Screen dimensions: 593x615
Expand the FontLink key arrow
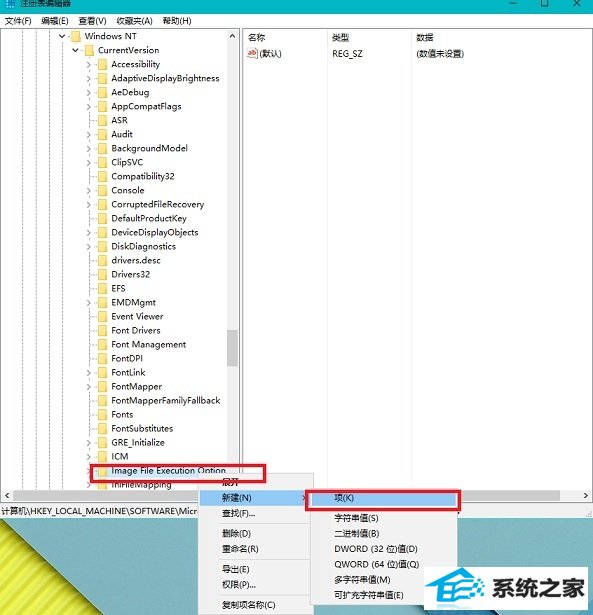click(x=89, y=373)
